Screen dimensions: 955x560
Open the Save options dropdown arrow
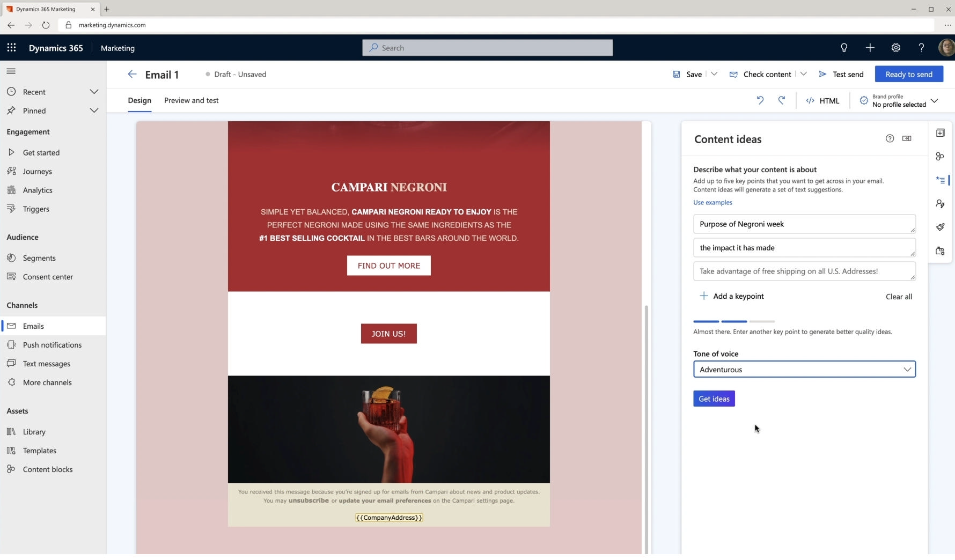pos(714,74)
